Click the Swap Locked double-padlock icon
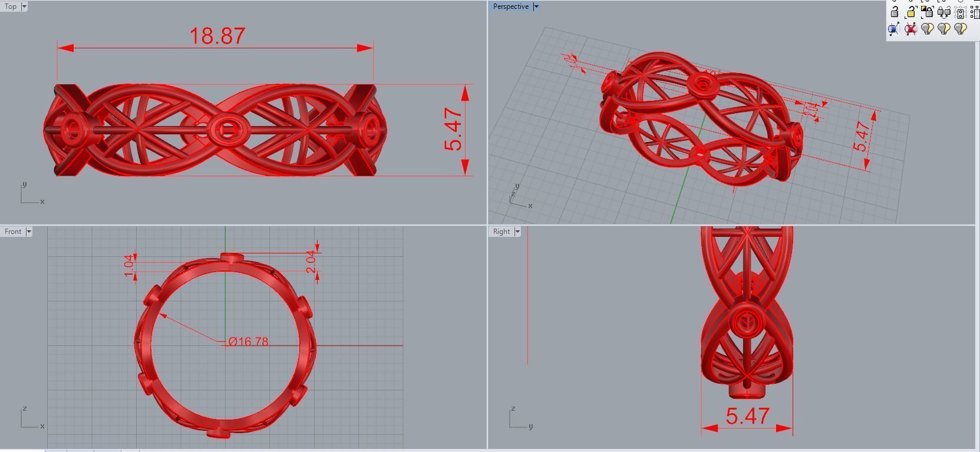 pos(943,12)
